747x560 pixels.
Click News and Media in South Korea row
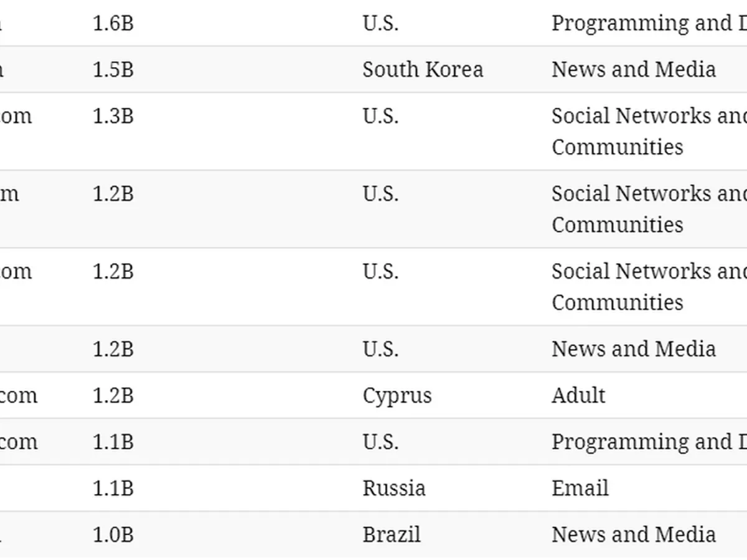pyautogui.click(x=633, y=69)
